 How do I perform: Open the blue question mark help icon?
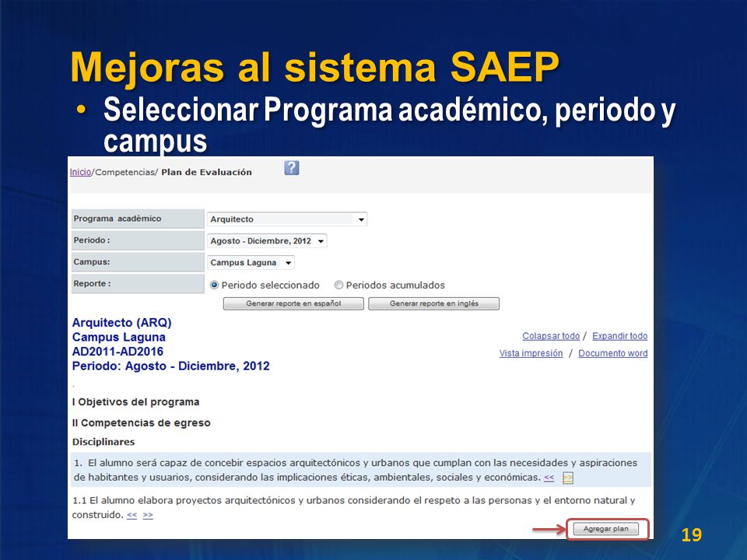click(x=292, y=168)
